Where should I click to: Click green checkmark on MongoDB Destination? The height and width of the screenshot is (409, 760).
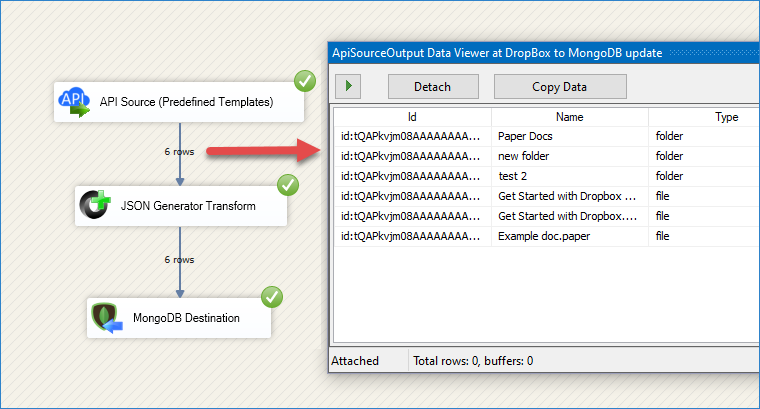(272, 297)
